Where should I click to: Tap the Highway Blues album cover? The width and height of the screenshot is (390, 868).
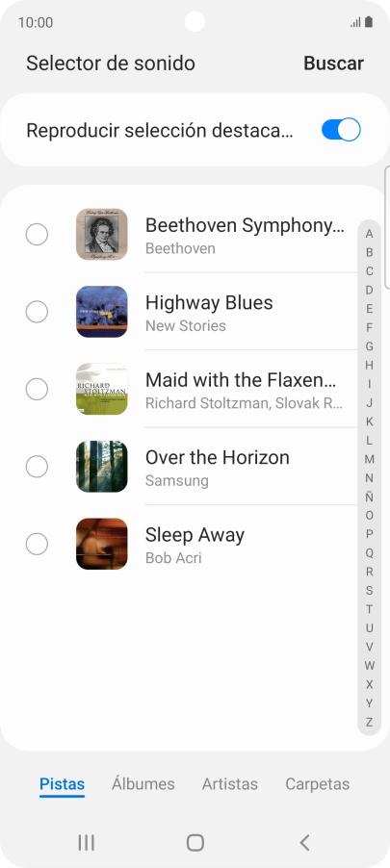(102, 312)
